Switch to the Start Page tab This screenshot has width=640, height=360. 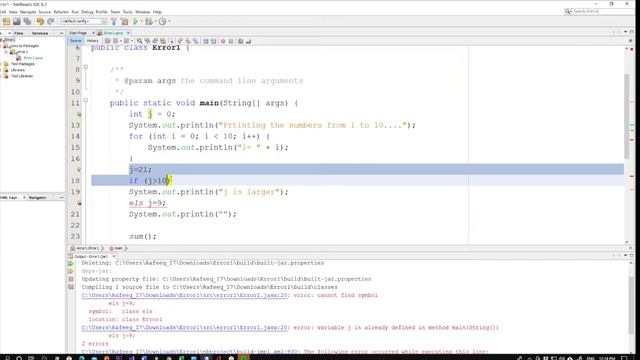(x=78, y=33)
